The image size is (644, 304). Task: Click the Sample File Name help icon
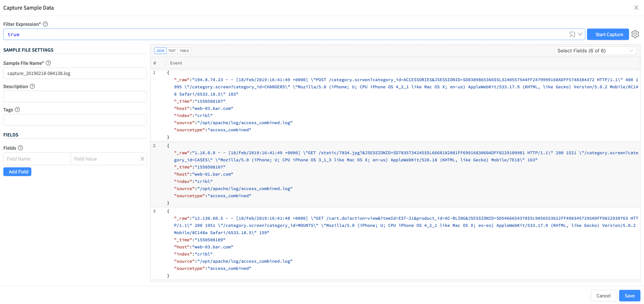coord(48,63)
